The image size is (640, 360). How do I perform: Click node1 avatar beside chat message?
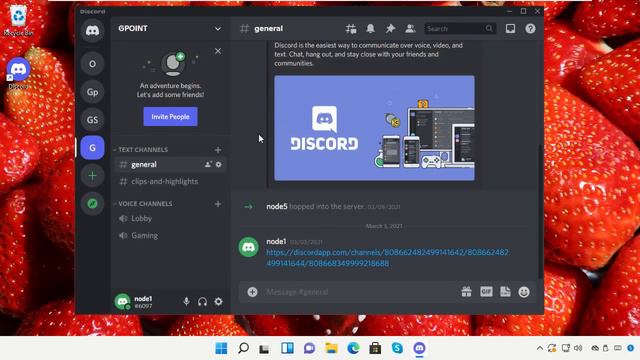click(x=249, y=247)
